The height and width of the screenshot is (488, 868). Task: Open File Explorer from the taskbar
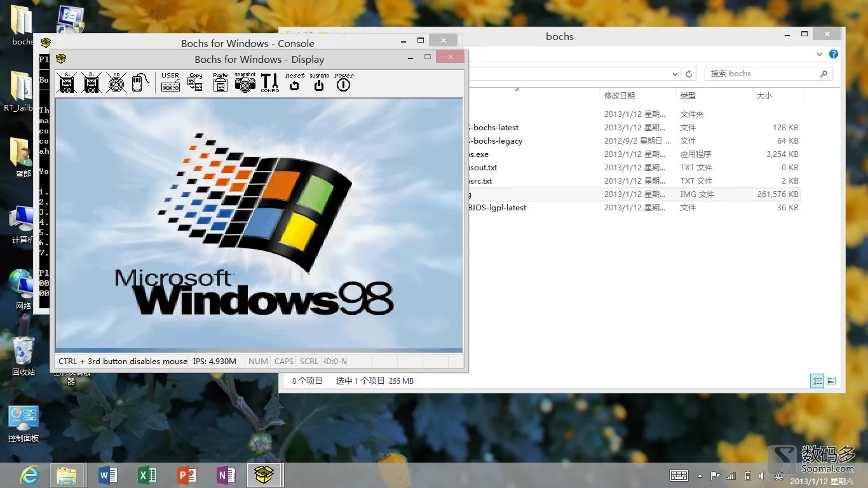(x=67, y=475)
